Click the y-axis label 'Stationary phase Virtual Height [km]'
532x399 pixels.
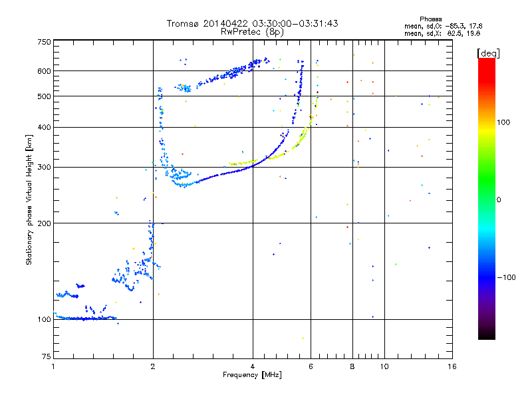point(29,199)
